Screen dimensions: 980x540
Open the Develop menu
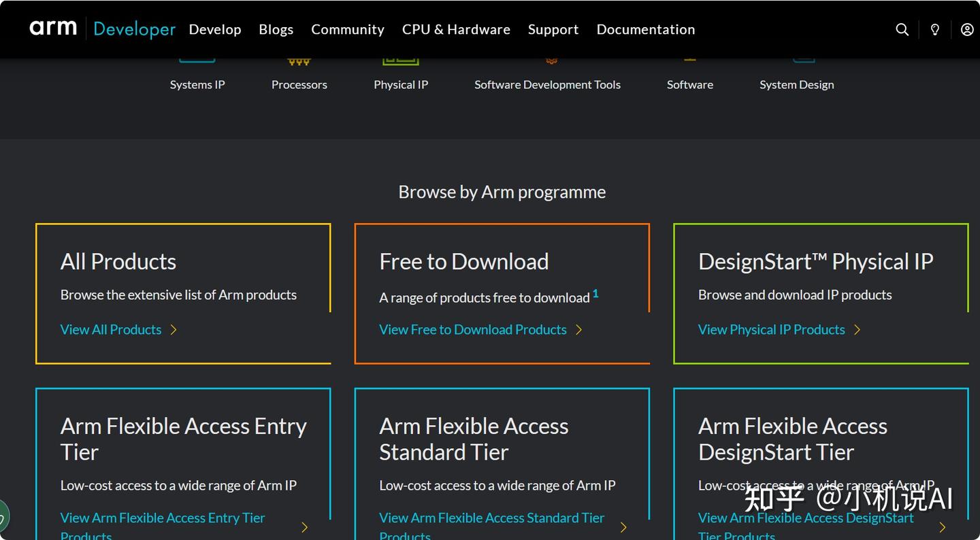[x=215, y=29]
